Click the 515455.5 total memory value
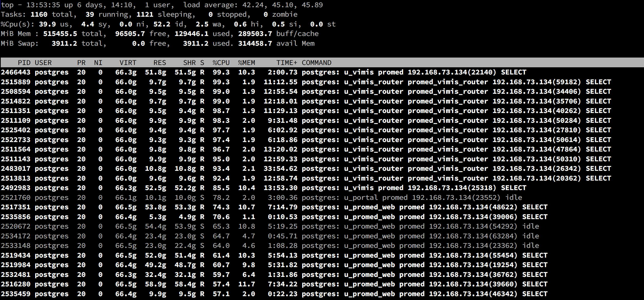The height and width of the screenshot is (300, 644). tap(60, 34)
